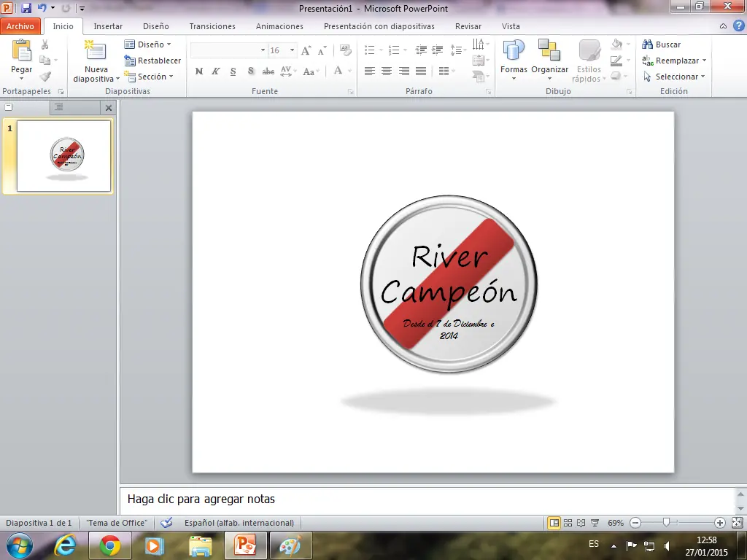The height and width of the screenshot is (560, 747).
Task: Click the Dirección del texto icon
Action: click(479, 44)
